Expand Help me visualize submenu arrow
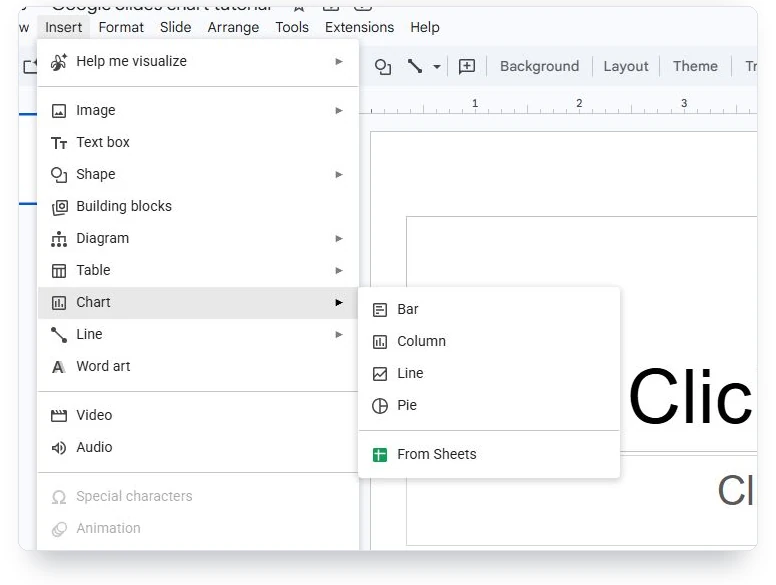This screenshot has height=585, width=776. (x=339, y=61)
